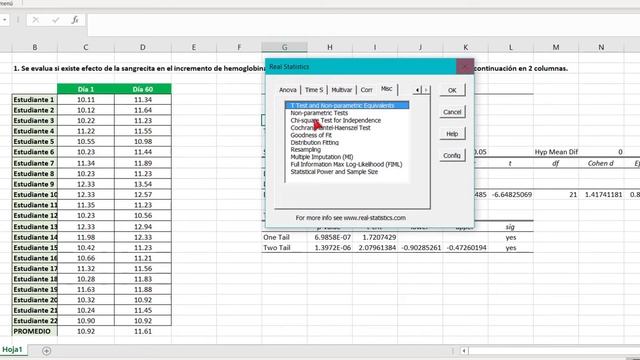Image resolution: width=640 pixels, height=360 pixels.
Task: Click the t-crit 1.7207429 cell
Action: [375, 237]
